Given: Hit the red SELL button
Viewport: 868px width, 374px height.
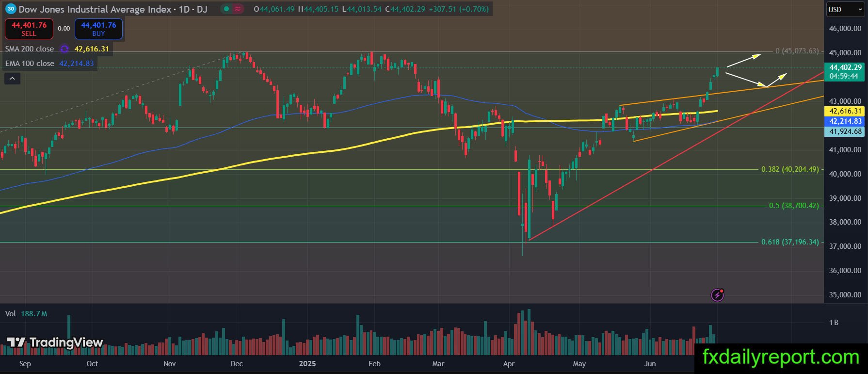Looking at the screenshot, I should coord(29,29).
